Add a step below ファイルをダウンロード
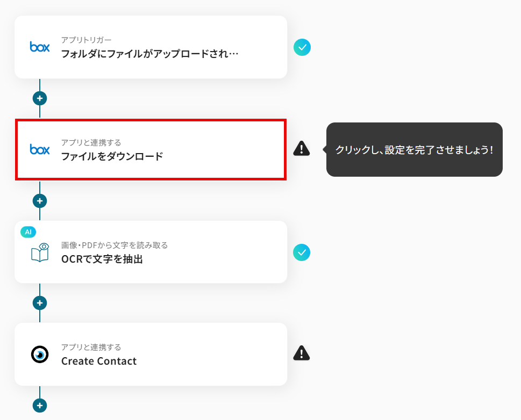The height and width of the screenshot is (420, 521). click(40, 201)
